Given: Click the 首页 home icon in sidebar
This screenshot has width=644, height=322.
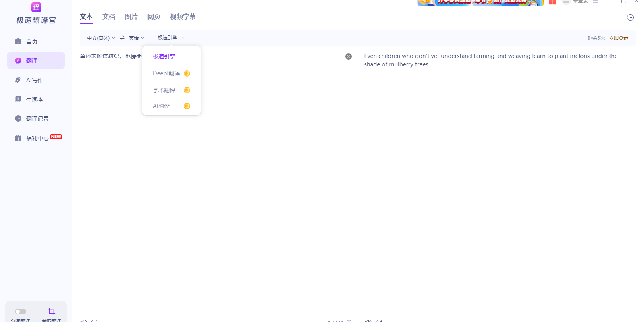Looking at the screenshot, I should 18,42.
